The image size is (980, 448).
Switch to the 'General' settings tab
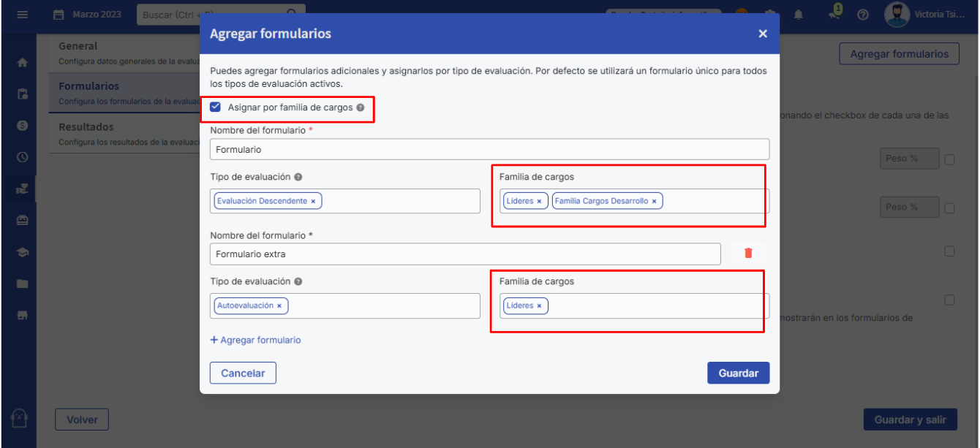coord(78,47)
